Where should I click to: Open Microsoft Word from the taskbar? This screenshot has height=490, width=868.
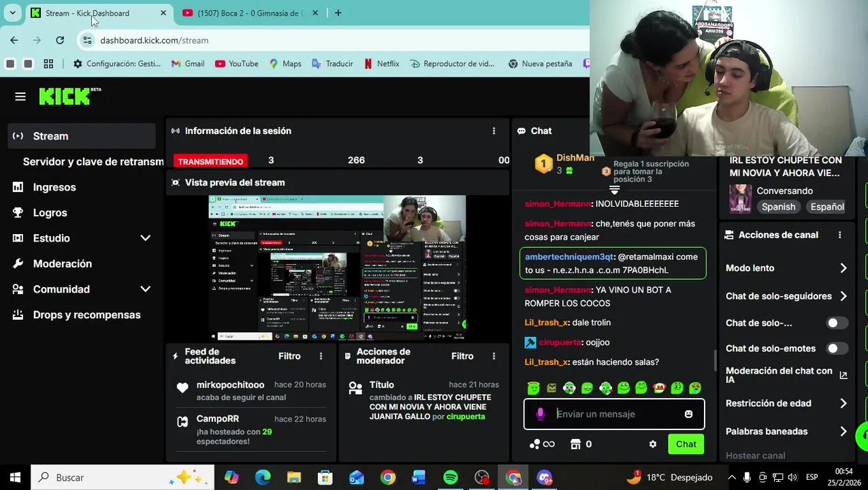click(419, 478)
